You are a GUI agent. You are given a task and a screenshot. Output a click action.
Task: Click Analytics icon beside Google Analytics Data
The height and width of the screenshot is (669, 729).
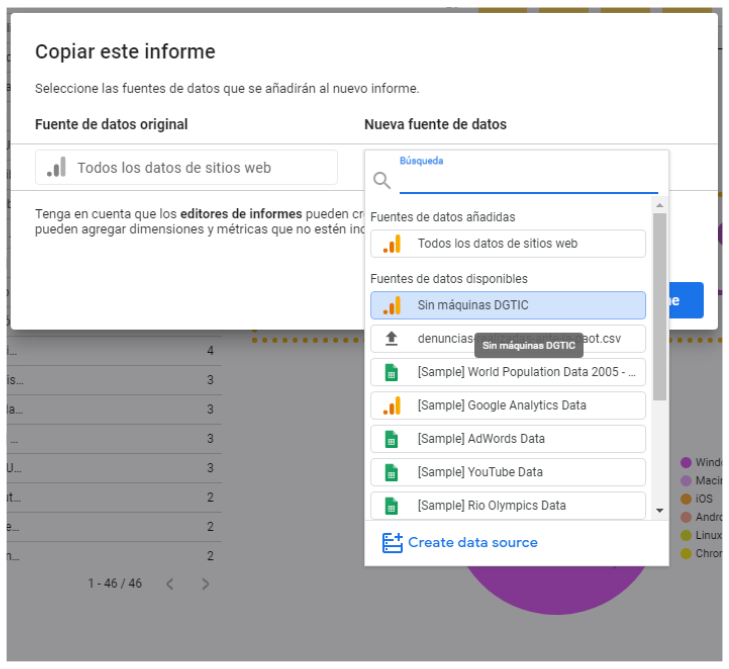(392, 406)
